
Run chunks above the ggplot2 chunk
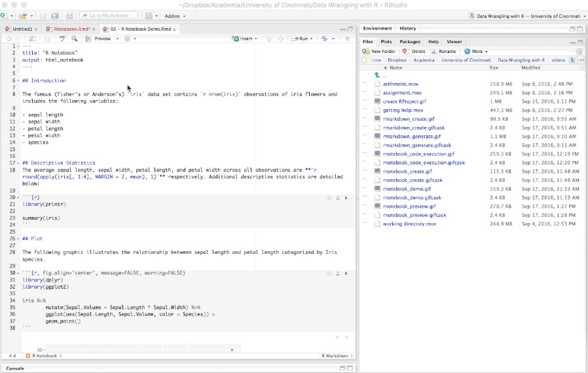coord(337,274)
